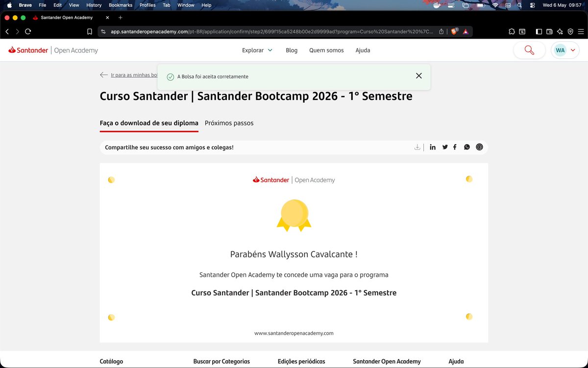Share diploma via Twitter icon
The height and width of the screenshot is (368, 588).
pos(445,147)
